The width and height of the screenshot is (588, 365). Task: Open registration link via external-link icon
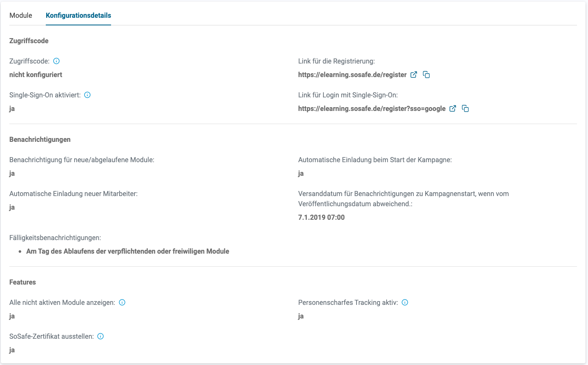pyautogui.click(x=414, y=75)
